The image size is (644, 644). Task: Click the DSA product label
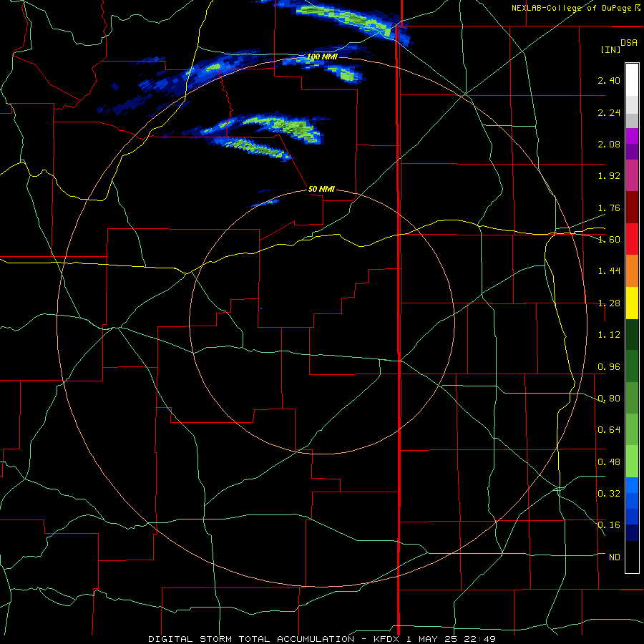tap(629, 42)
